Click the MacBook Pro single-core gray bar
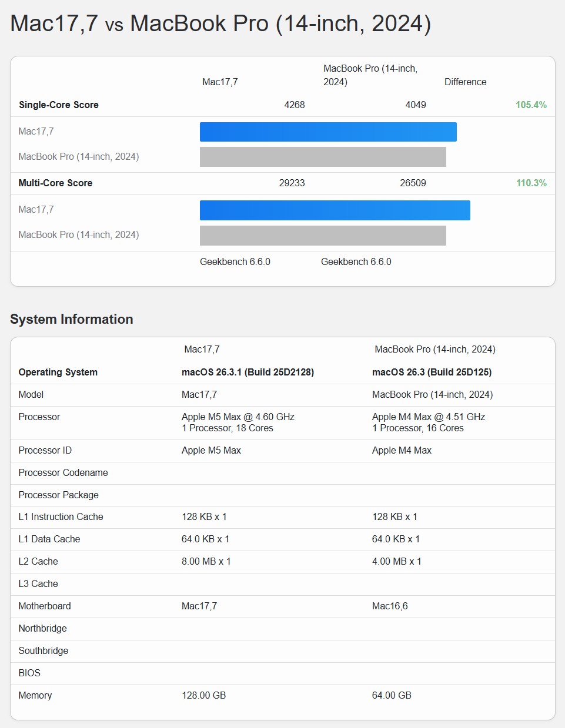The image size is (565, 728). point(323,157)
